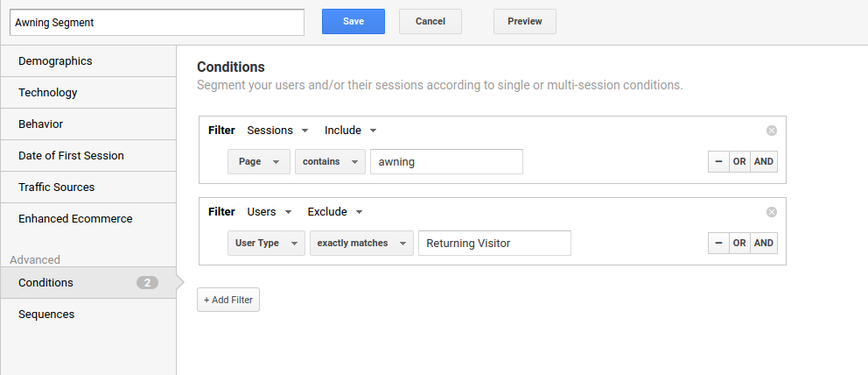
Task: Remove the Page contains awning filter
Action: (x=771, y=131)
